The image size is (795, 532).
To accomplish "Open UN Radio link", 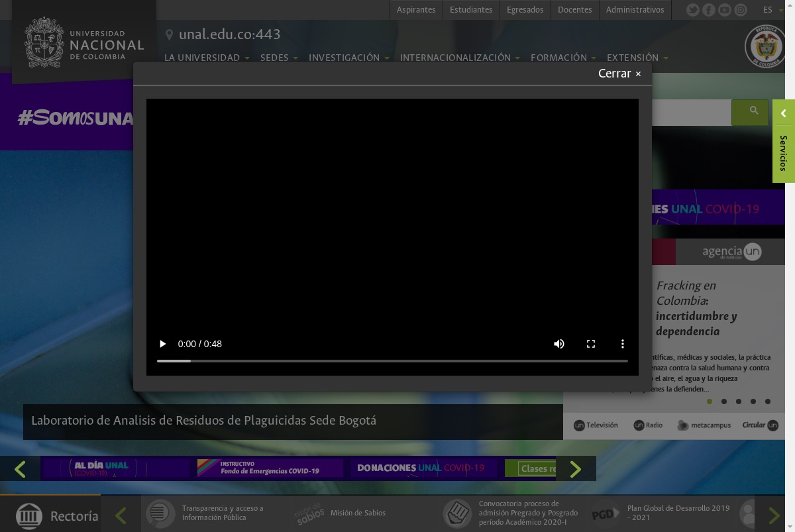I will pos(648,425).
